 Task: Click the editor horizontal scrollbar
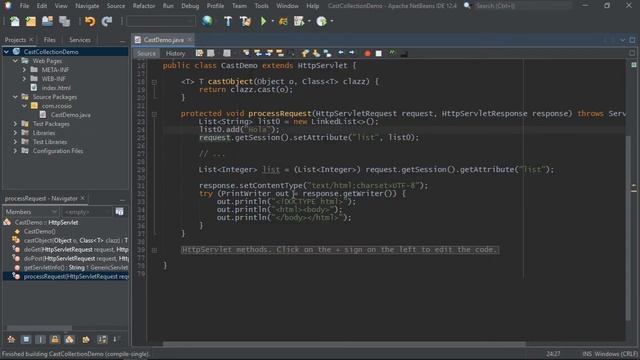point(344,344)
